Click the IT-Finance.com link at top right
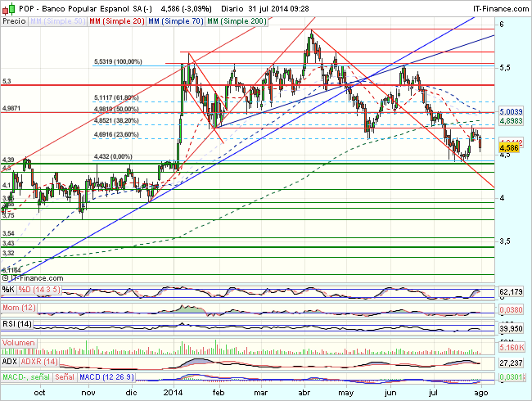The height and width of the screenshot is (401, 532). (x=501, y=9)
